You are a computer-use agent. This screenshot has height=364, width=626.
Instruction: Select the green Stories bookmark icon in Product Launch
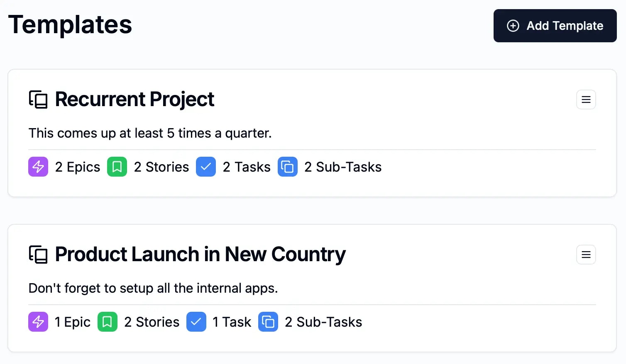tap(108, 322)
